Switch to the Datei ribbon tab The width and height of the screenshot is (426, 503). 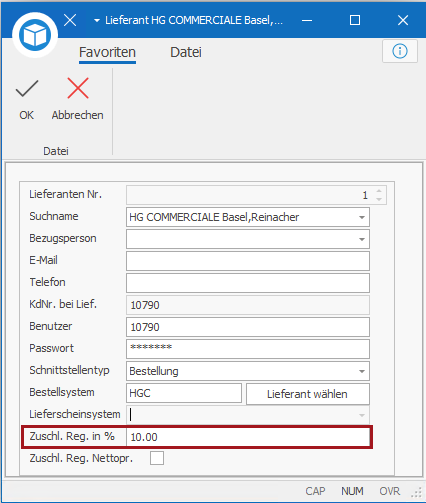(186, 52)
